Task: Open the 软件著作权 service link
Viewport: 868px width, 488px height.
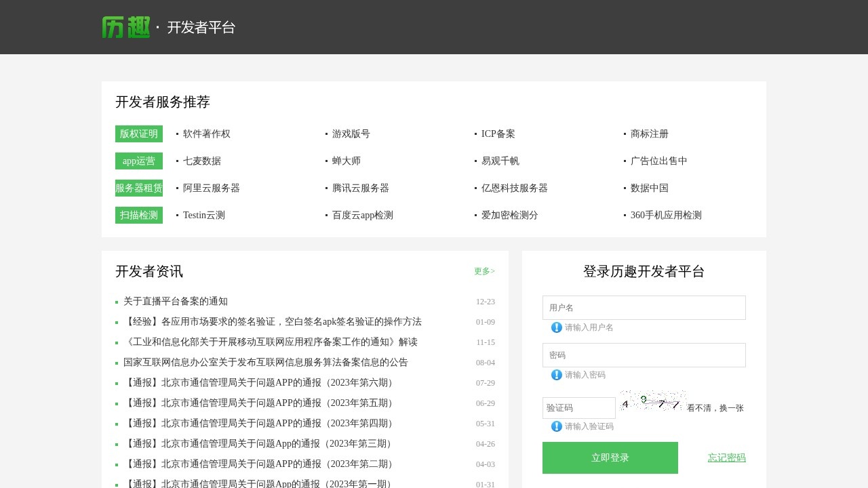Action: [207, 134]
